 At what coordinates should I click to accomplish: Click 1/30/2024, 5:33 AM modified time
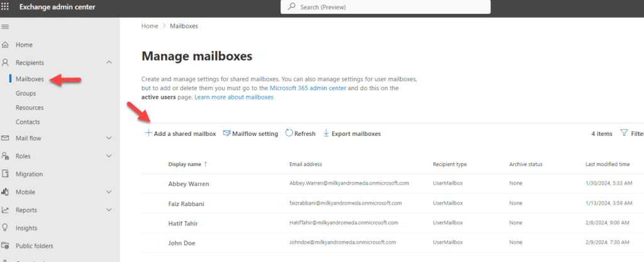(609, 183)
